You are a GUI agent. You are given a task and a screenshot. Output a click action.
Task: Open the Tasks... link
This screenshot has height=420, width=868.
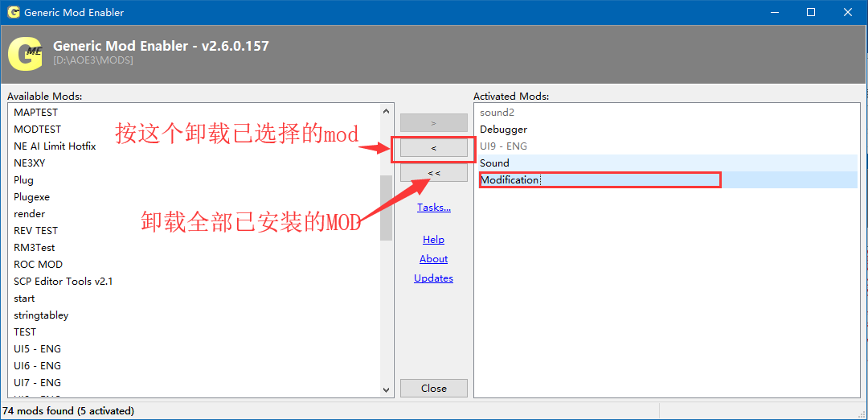point(433,208)
